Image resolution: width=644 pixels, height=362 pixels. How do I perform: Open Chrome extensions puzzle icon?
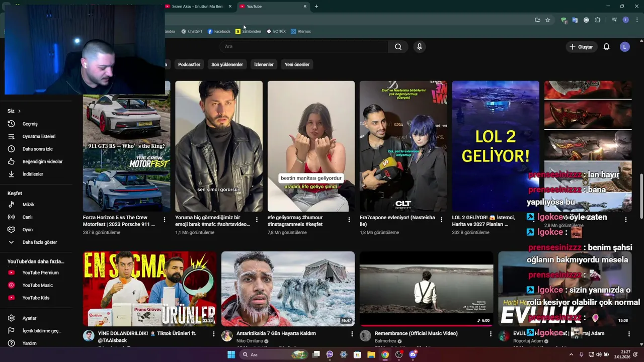[598, 20]
